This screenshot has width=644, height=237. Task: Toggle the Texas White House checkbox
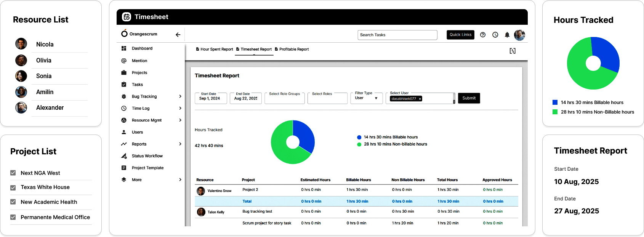point(13,187)
